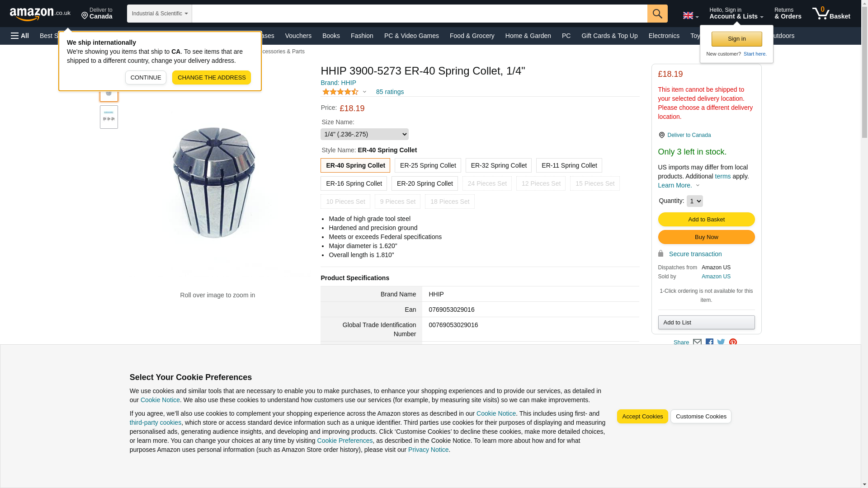Share the product on Facebook
This screenshot has height=488, width=868.
click(x=709, y=343)
